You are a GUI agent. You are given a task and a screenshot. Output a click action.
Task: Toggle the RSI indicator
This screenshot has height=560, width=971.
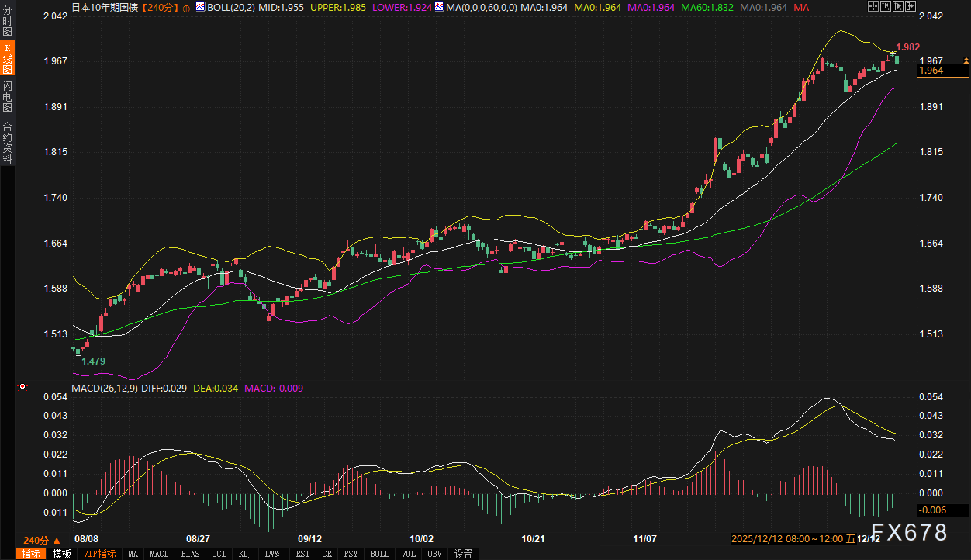point(303,554)
